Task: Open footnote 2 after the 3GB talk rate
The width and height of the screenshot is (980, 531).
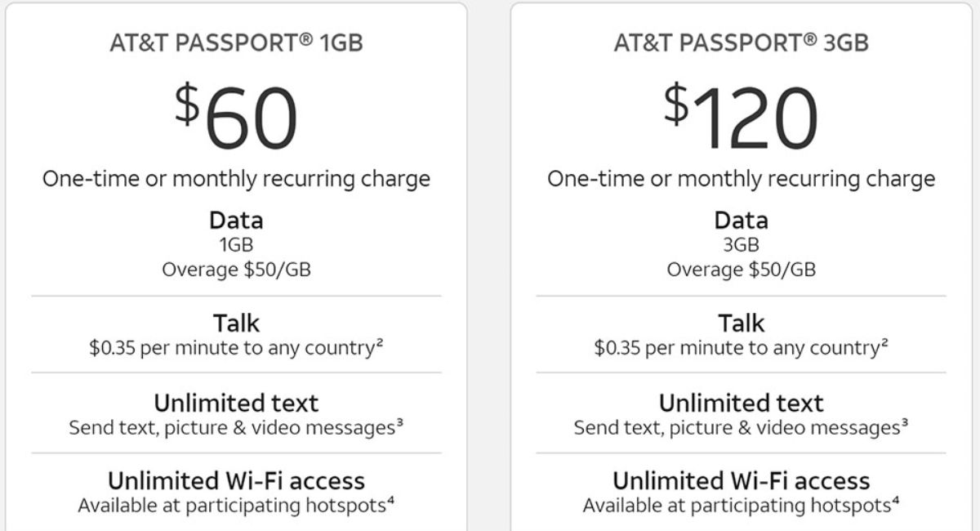Action: [x=884, y=343]
